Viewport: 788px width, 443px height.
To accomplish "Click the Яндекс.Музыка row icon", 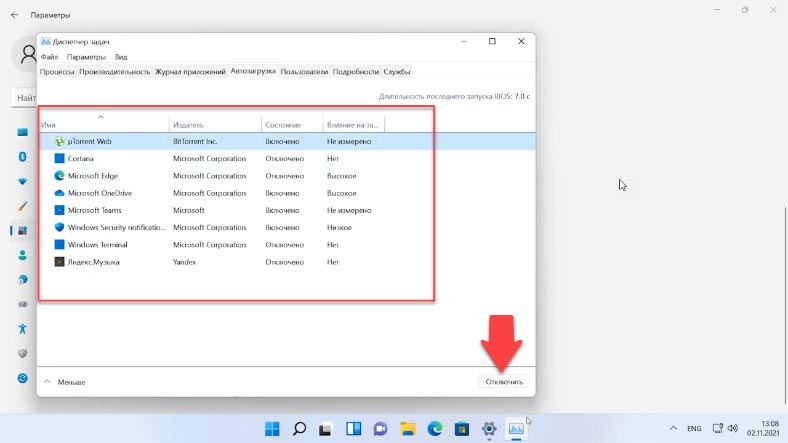I will 59,262.
